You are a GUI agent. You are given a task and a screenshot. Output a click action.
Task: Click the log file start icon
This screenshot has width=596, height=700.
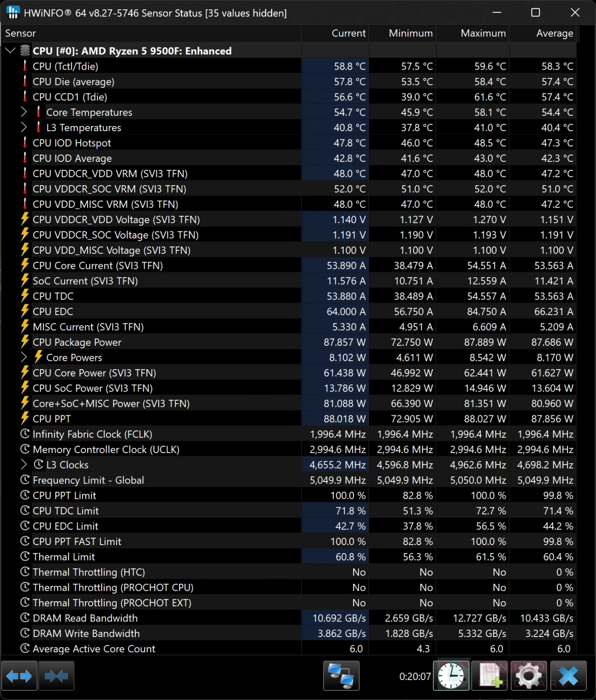pos(490,676)
